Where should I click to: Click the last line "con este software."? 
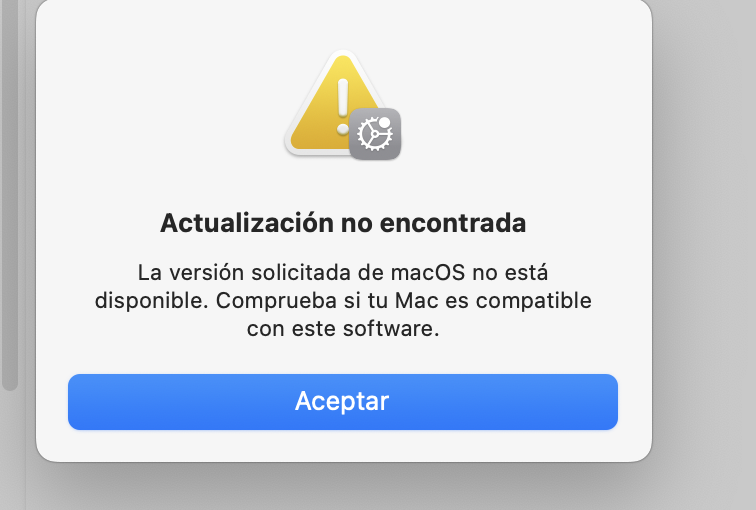point(343,329)
